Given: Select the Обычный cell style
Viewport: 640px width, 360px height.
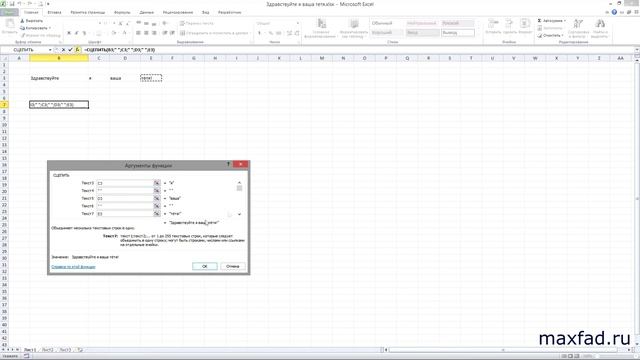Looking at the screenshot, I should [387, 23].
